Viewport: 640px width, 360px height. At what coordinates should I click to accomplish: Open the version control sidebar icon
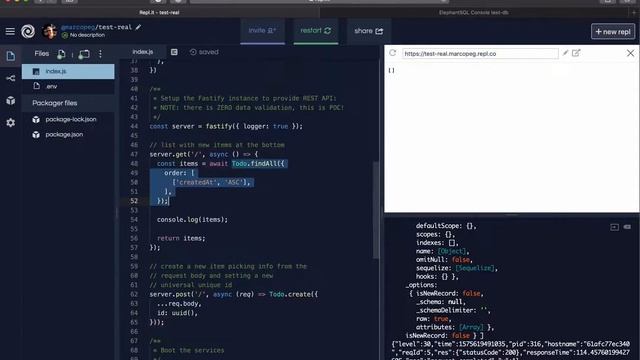click(x=11, y=78)
